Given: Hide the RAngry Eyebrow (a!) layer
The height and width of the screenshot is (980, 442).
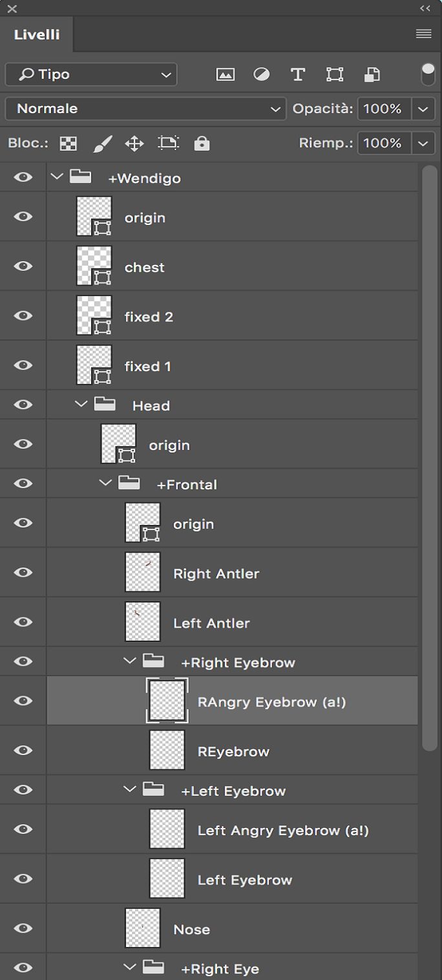Looking at the screenshot, I should [x=23, y=700].
